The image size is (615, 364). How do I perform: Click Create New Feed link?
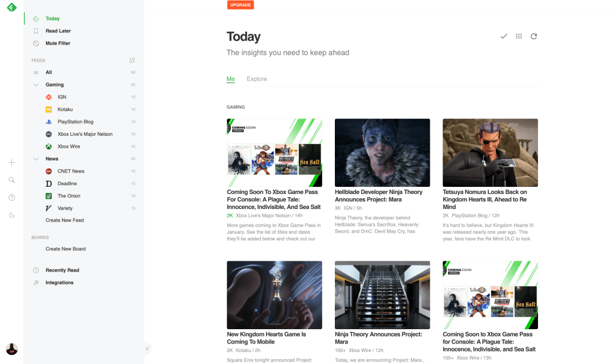[65, 220]
